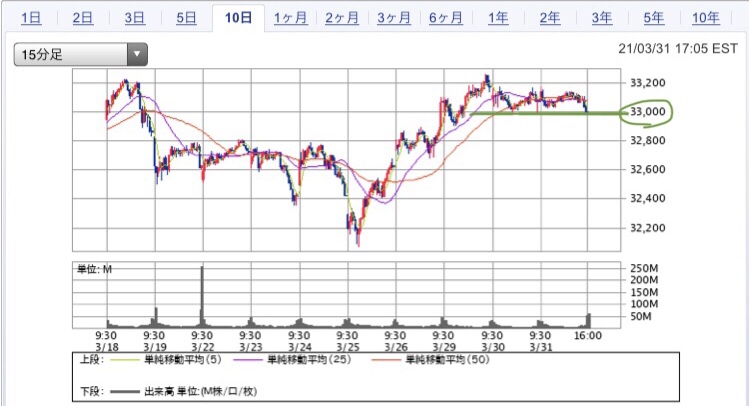Screen dimensions: 750x406
Task: Click the 150M volume axis label
Action: tap(644, 292)
